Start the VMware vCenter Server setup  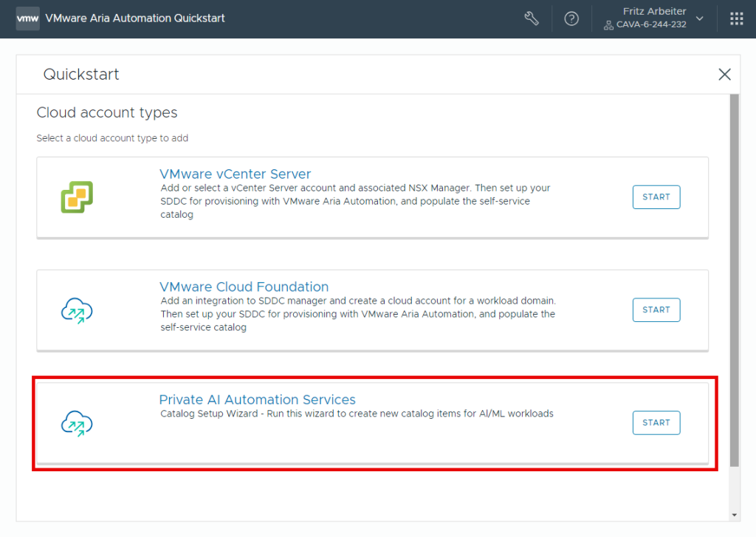(656, 197)
